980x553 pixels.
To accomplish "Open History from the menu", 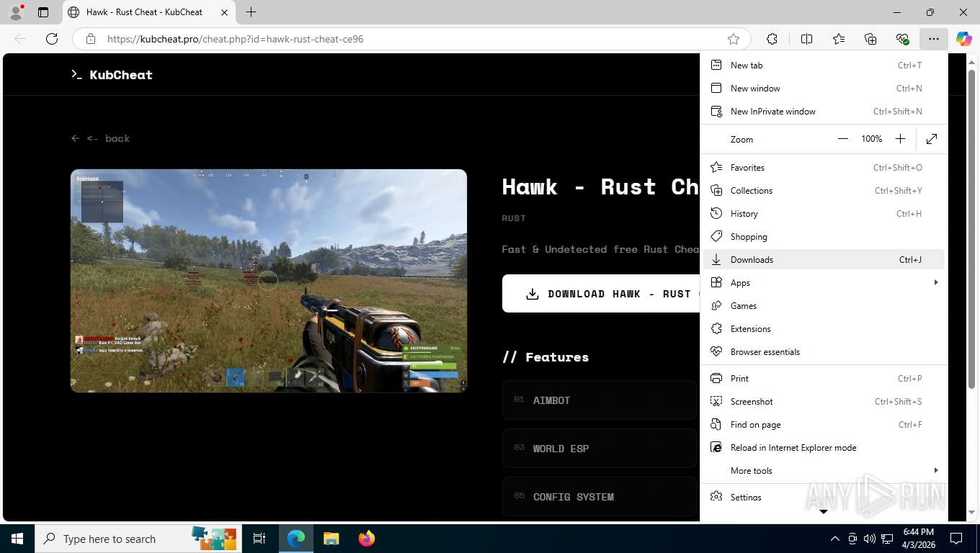I will [824, 213].
